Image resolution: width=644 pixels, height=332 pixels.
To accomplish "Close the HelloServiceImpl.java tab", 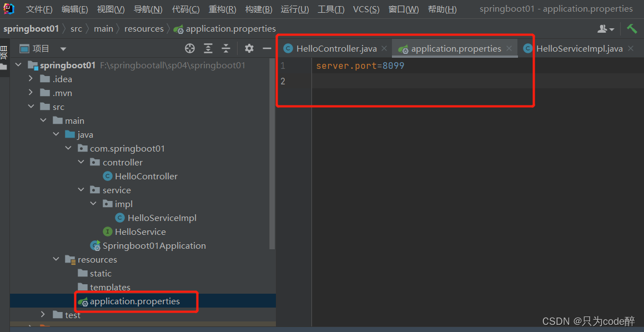I will pos(631,48).
